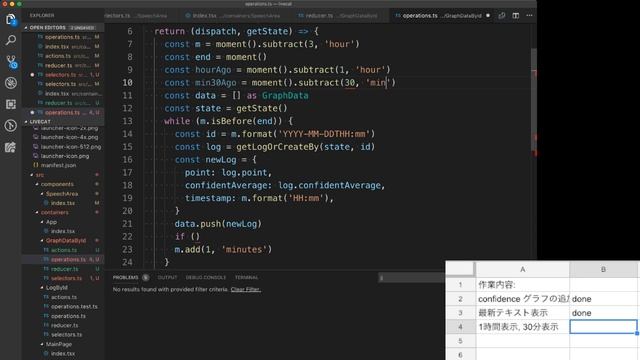Open the TERMINAL panel tab
Viewport: 640px width, 360px height.
pyautogui.click(x=247, y=278)
